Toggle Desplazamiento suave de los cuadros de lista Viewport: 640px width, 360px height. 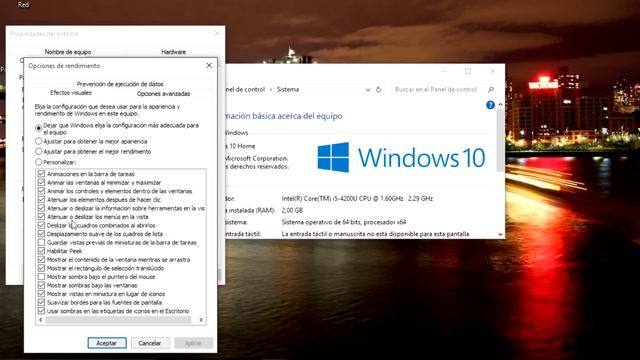click(x=41, y=233)
